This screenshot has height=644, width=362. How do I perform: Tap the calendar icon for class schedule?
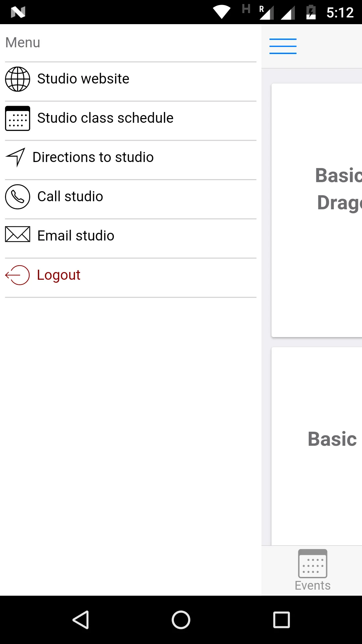click(17, 118)
